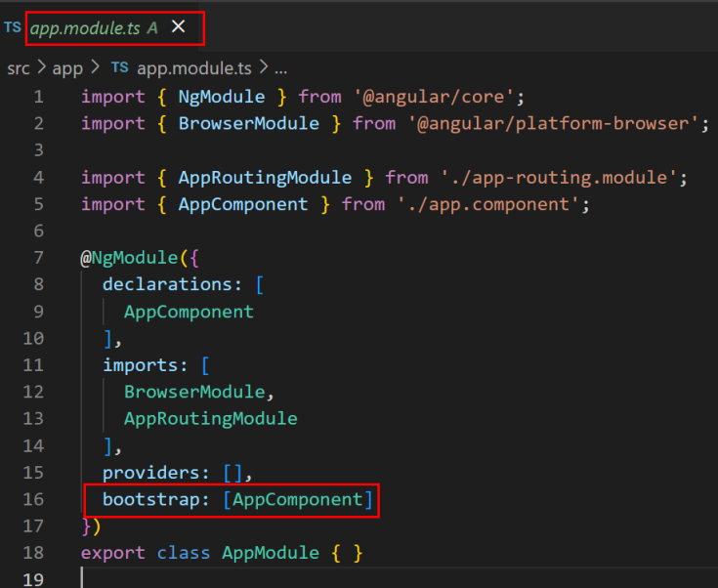This screenshot has height=588, width=718.
Task: Click the export keyword on line 18
Action: pos(112,553)
